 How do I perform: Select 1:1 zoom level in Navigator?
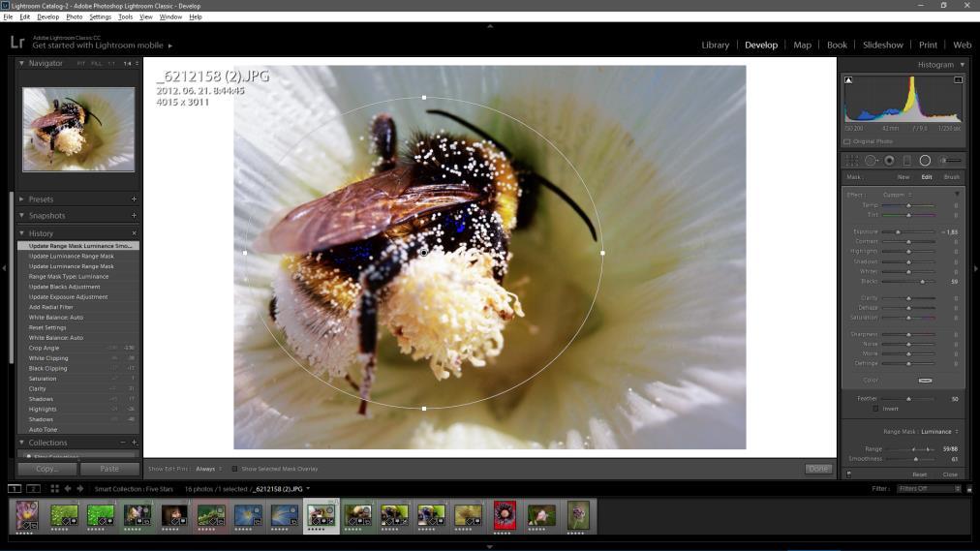pyautogui.click(x=112, y=64)
